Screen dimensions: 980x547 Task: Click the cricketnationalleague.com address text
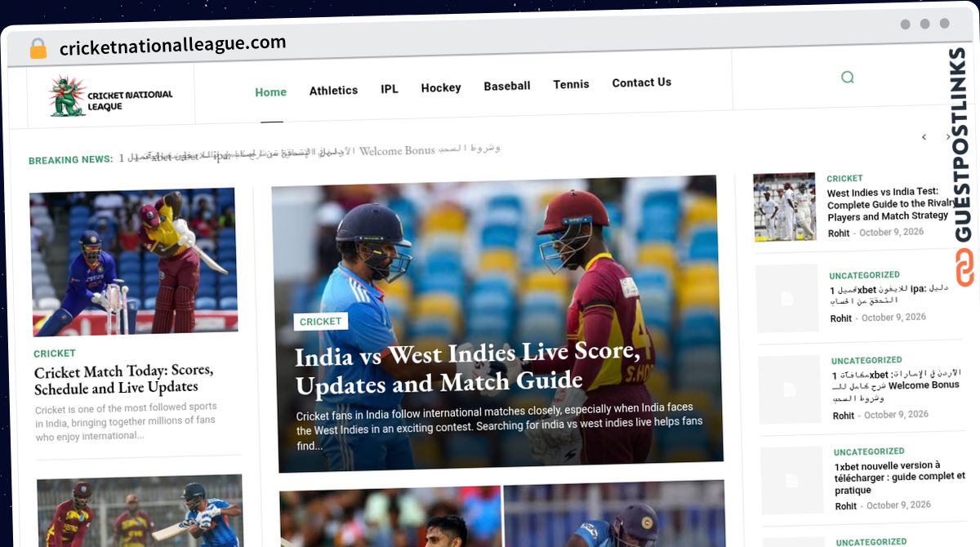tap(172, 46)
